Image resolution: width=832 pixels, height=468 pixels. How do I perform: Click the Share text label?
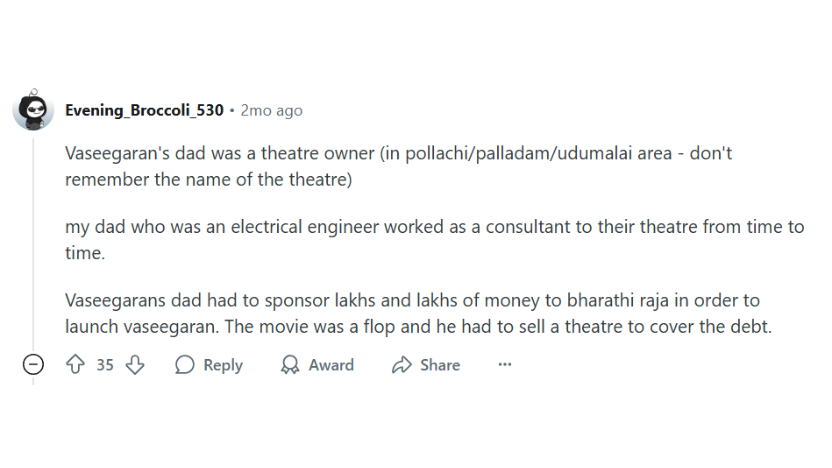pos(440,365)
